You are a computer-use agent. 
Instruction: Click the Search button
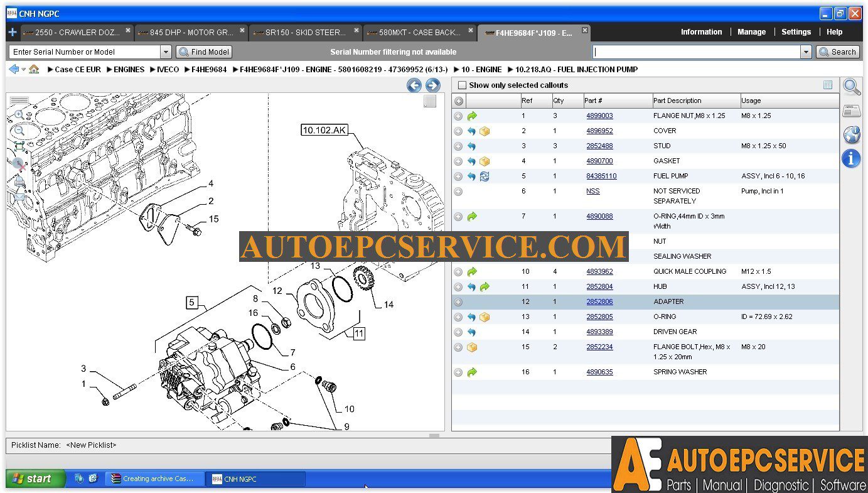[x=838, y=52]
